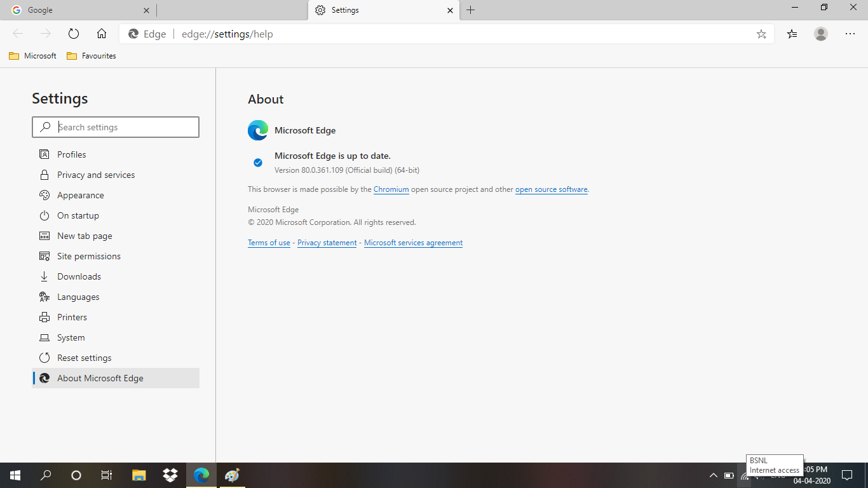Click the printer icon beside Printers
The width and height of the screenshot is (868, 488).
44,317
